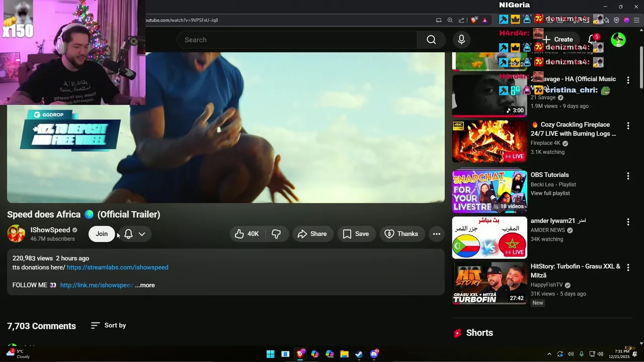Click the Speed does Africa video title
This screenshot has width=644, height=362.
84,215
